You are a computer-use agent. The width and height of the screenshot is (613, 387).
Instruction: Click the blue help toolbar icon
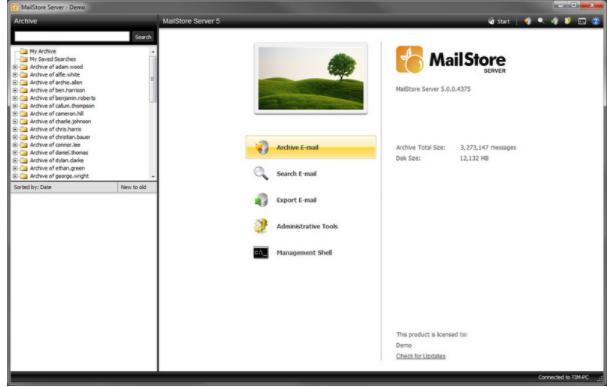(x=596, y=21)
